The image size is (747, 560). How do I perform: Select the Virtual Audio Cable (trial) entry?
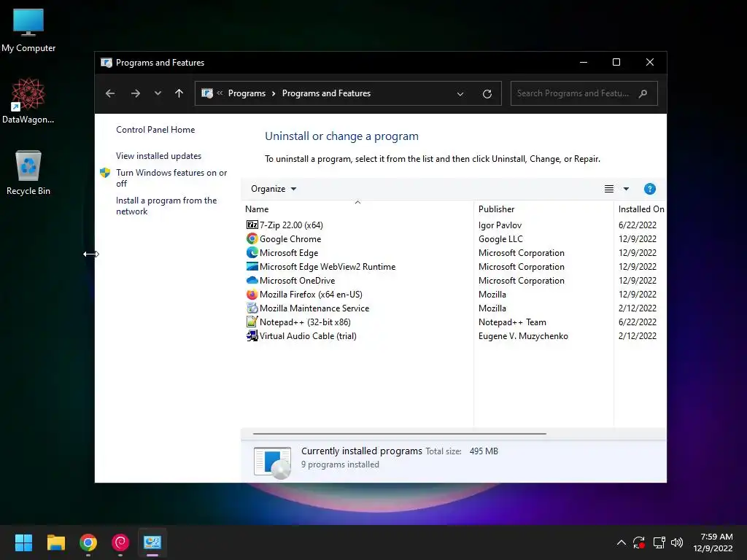coord(308,335)
